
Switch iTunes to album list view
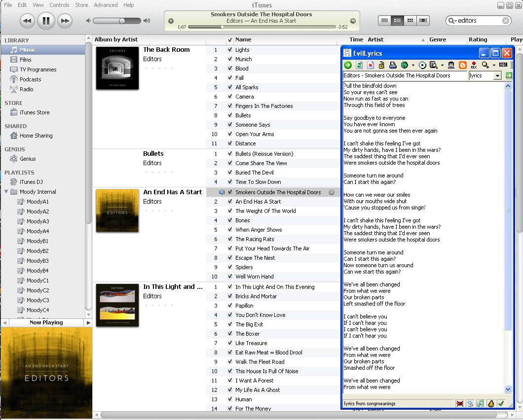(x=397, y=21)
